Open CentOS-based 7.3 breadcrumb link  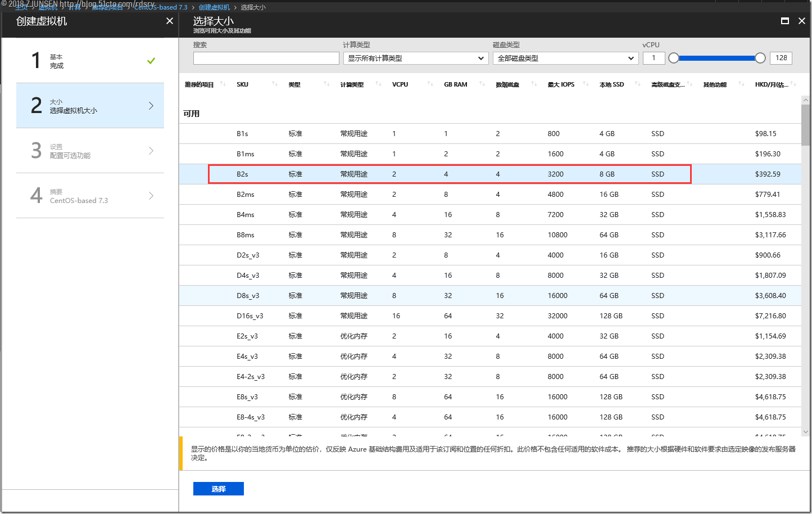(x=161, y=7)
